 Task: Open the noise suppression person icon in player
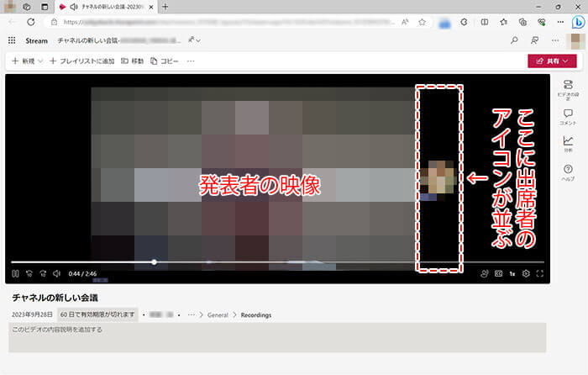click(x=485, y=273)
